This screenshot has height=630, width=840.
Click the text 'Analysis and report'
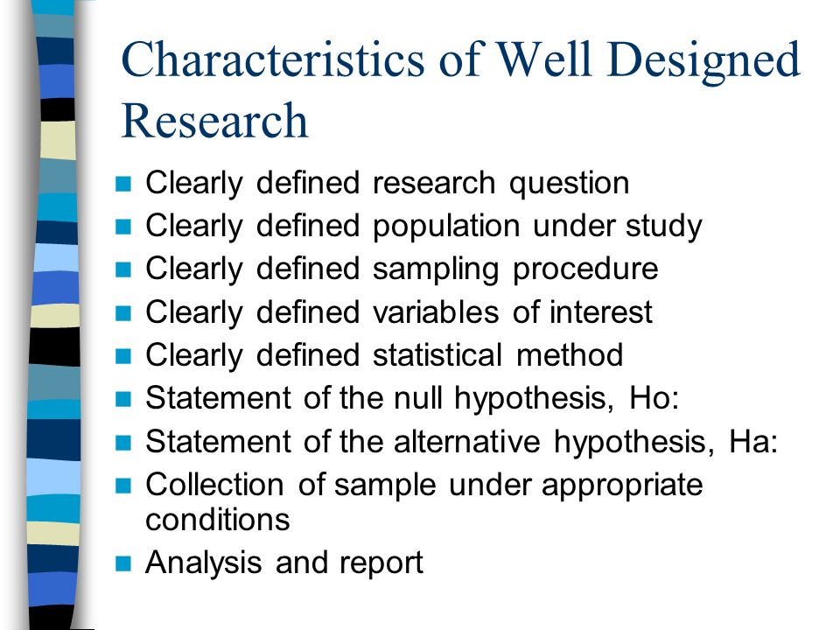[284, 563]
